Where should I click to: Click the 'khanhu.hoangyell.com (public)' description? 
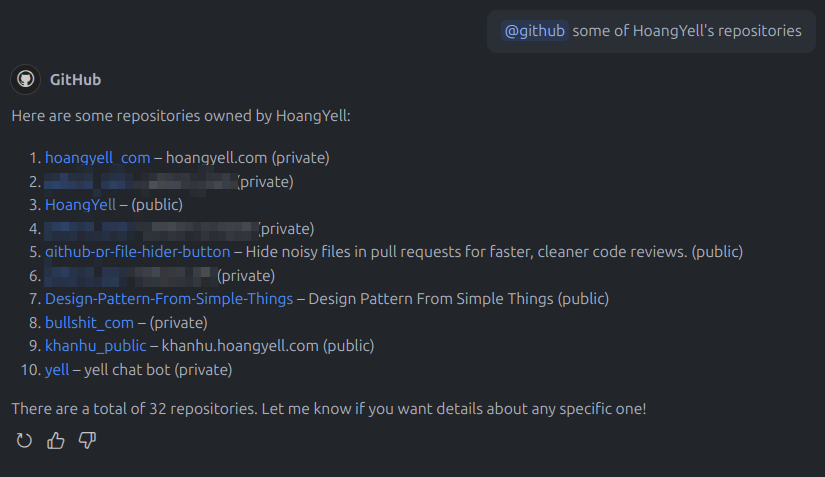tap(268, 346)
